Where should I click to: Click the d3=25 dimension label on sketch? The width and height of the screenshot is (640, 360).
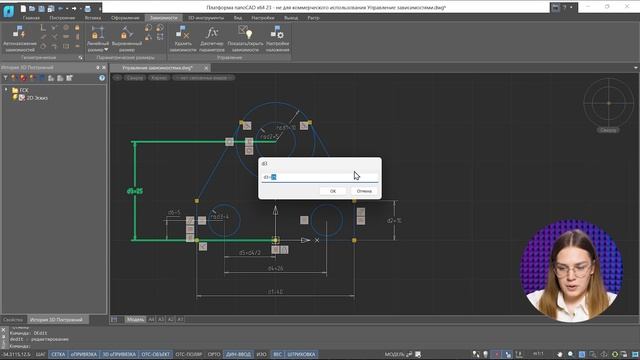(x=135, y=191)
